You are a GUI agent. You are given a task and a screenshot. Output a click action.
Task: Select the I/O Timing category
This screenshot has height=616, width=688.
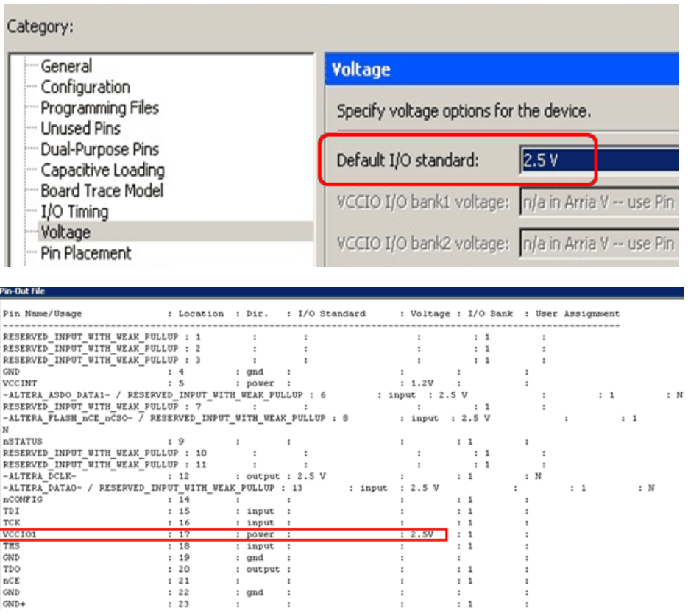tap(74, 212)
